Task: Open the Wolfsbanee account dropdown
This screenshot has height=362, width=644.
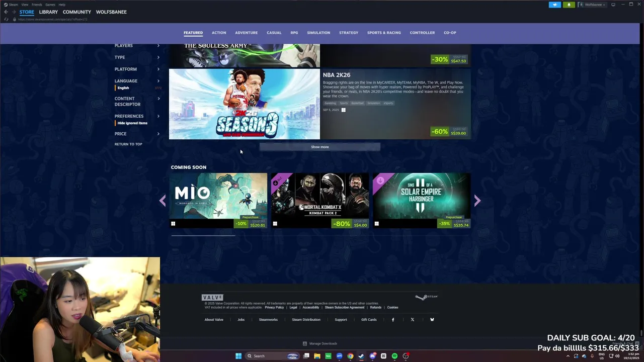Action: coord(592,5)
